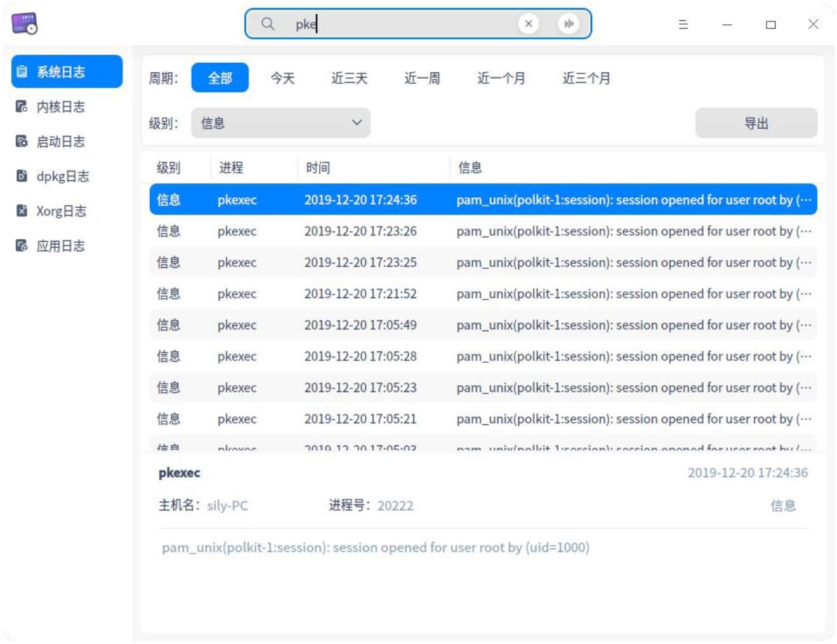Click the 系统日志 sidebar icon
Image resolution: width=837 pixels, height=644 pixels.
pyautogui.click(x=22, y=72)
